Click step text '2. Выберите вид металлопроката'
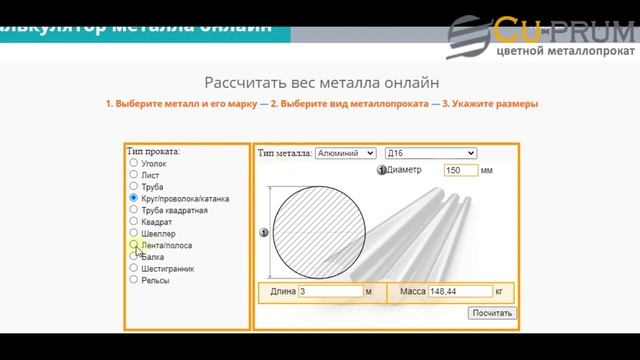640x360 pixels. tap(349, 104)
